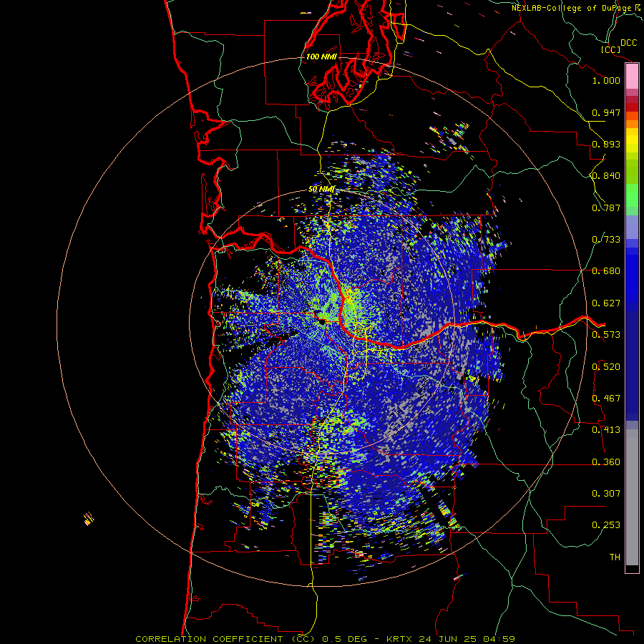This screenshot has height=644, width=644.
Task: Click the 0.360 value on the color scale
Action: tap(606, 462)
